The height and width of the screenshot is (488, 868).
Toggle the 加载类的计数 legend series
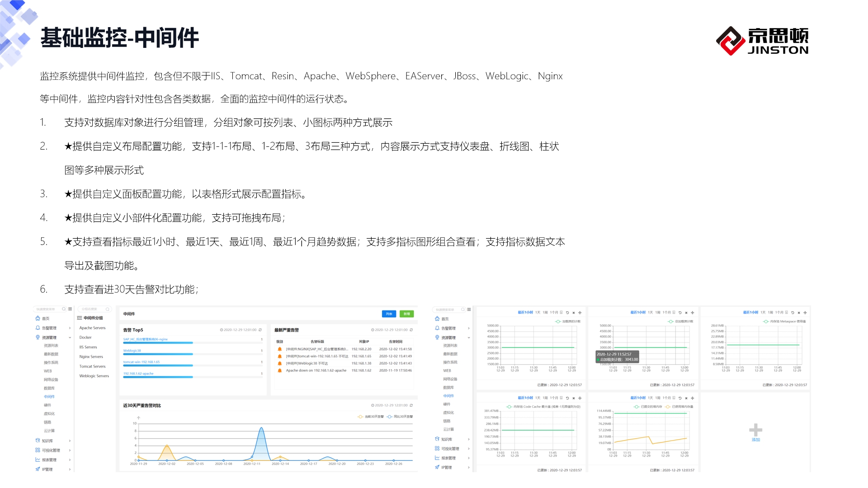pos(568,322)
